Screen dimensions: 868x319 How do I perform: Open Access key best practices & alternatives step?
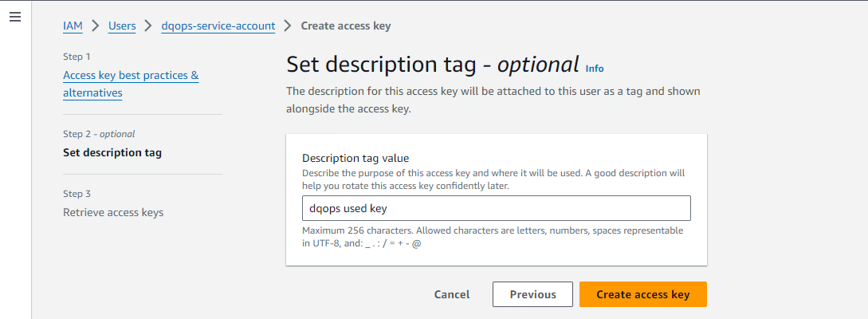tap(132, 85)
